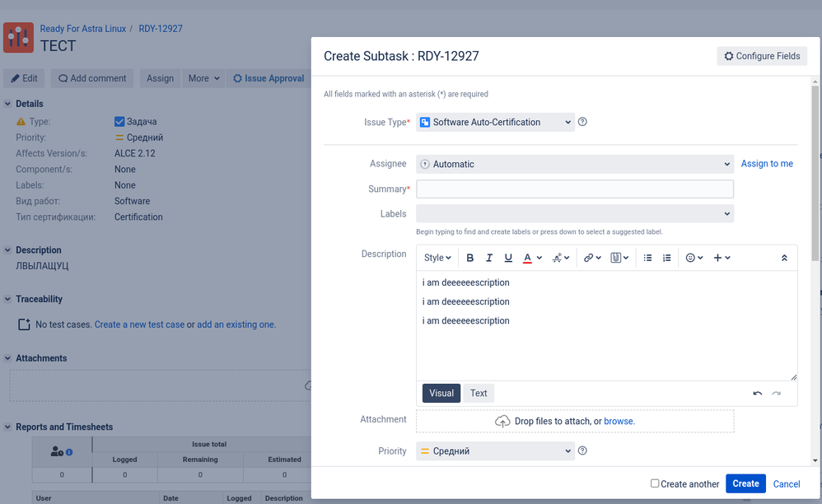822x504 pixels.
Task: Click the cloud upload icon in Attachment area
Action: click(502, 421)
